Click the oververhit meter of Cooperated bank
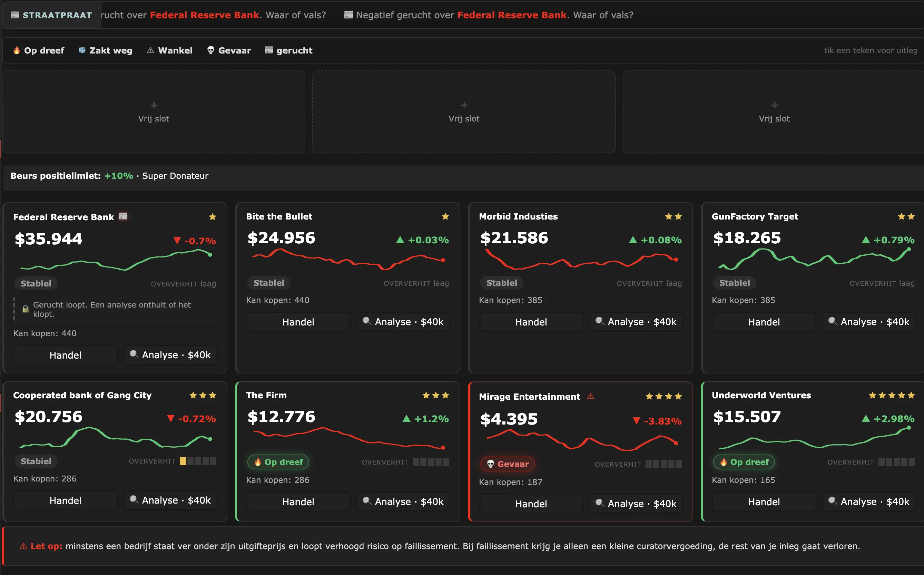This screenshot has width=924, height=575. [x=198, y=461]
